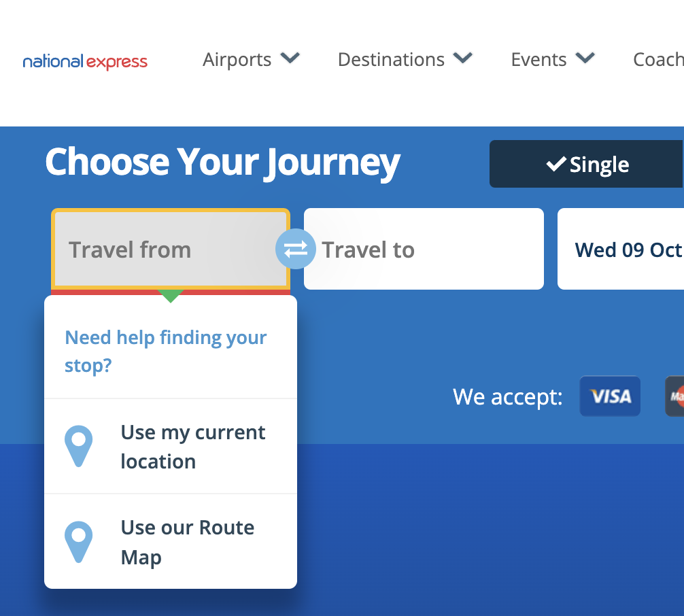Expand the Events dropdown chevron
684x616 pixels.
(x=585, y=58)
